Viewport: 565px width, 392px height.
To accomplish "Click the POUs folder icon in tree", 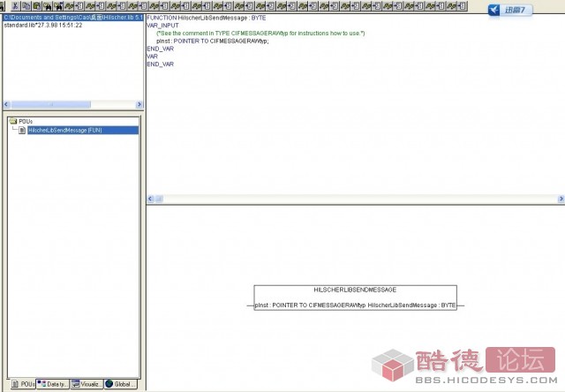I will point(13,121).
